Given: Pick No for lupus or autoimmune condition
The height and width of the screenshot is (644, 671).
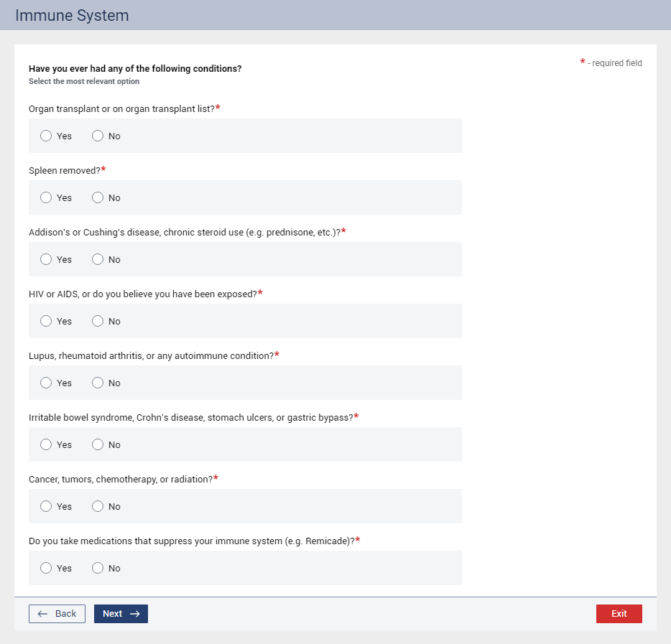Looking at the screenshot, I should (98, 383).
